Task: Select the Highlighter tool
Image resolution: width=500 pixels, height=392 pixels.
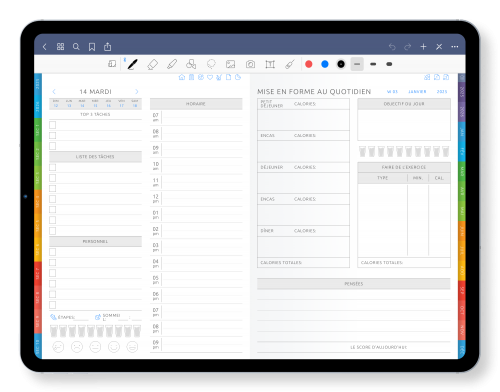Action: [x=172, y=64]
